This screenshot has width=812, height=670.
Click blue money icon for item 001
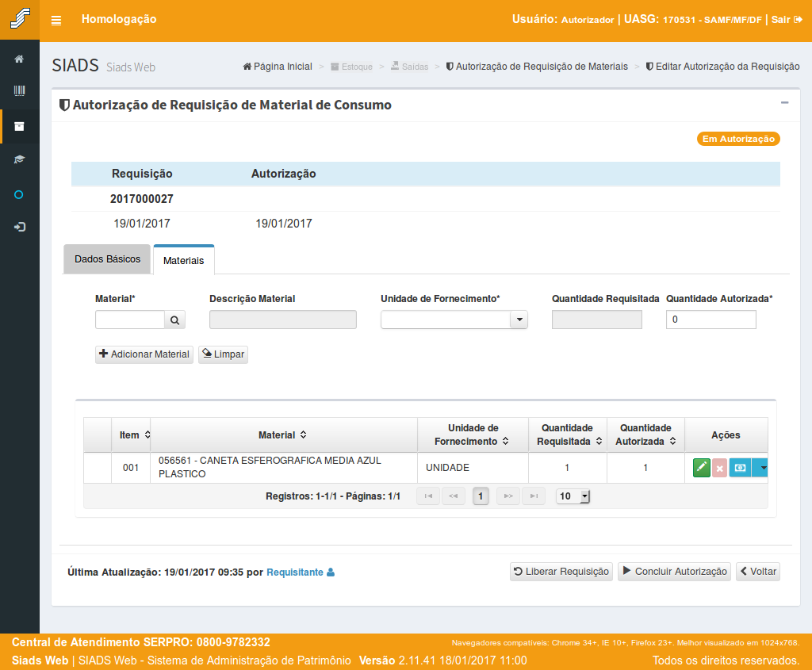(740, 468)
